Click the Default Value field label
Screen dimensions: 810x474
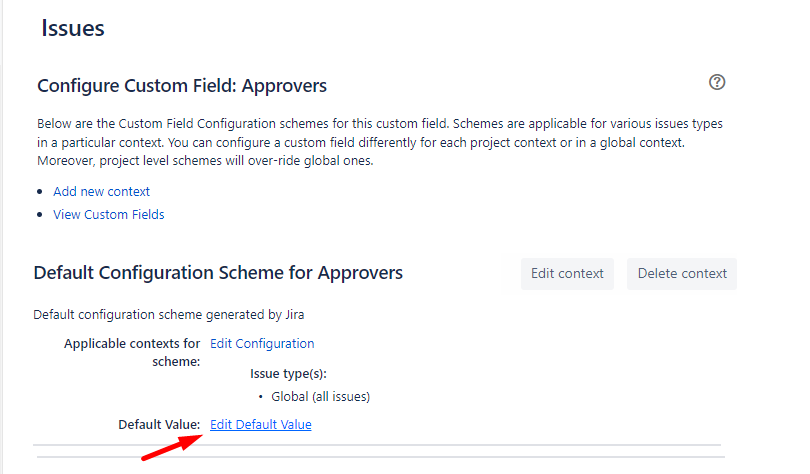[x=159, y=424]
